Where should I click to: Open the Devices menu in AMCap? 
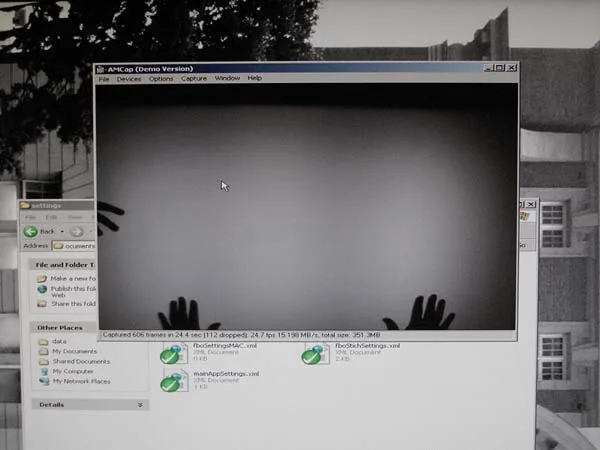click(129, 78)
